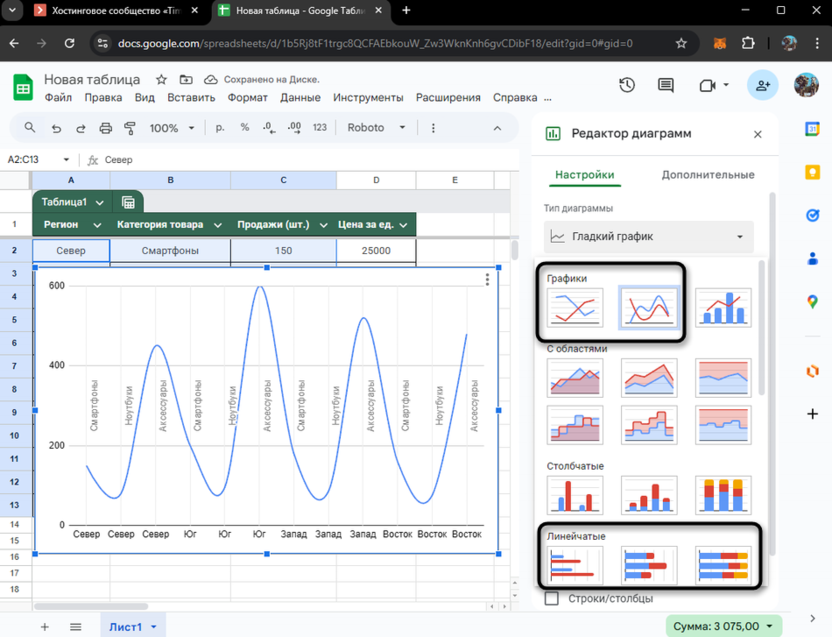
Task: Open chart three-dot options menu
Action: [x=488, y=279]
